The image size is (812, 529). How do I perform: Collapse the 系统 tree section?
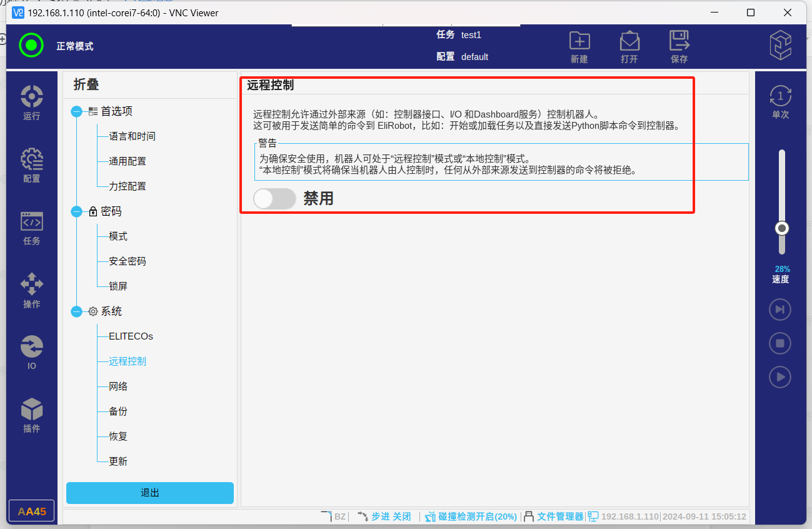[77, 311]
